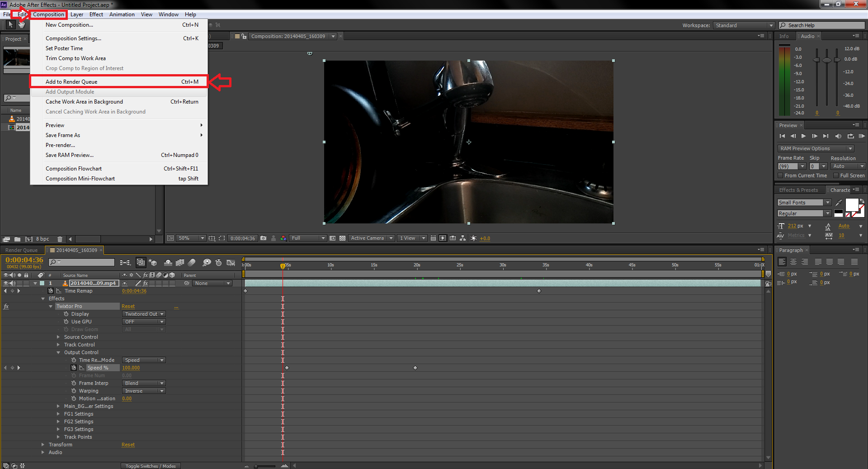Toggle the transparency grid in the viewer
The width and height of the screenshot is (868, 469).
[x=343, y=238]
